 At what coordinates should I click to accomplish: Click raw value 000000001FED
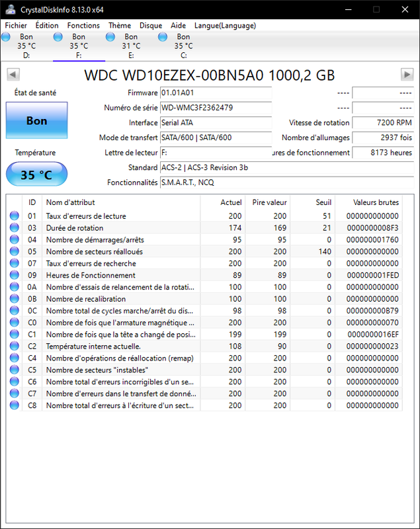point(373,275)
